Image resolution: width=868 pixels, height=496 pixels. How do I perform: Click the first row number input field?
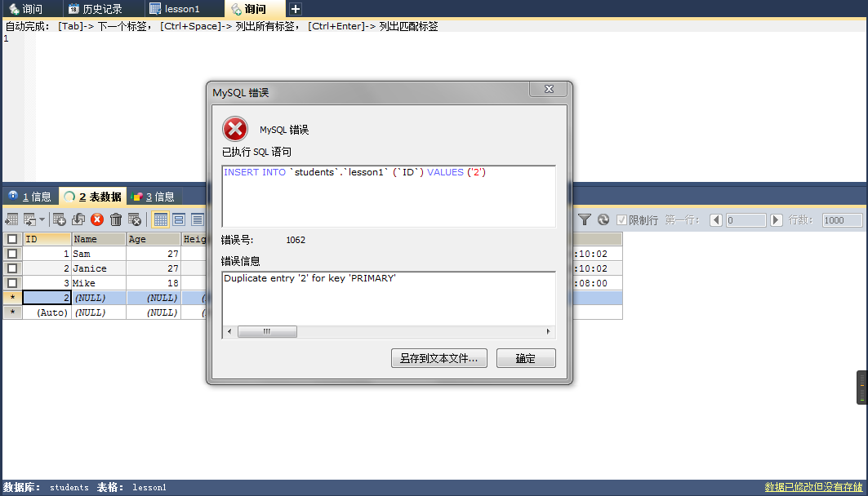click(x=746, y=220)
